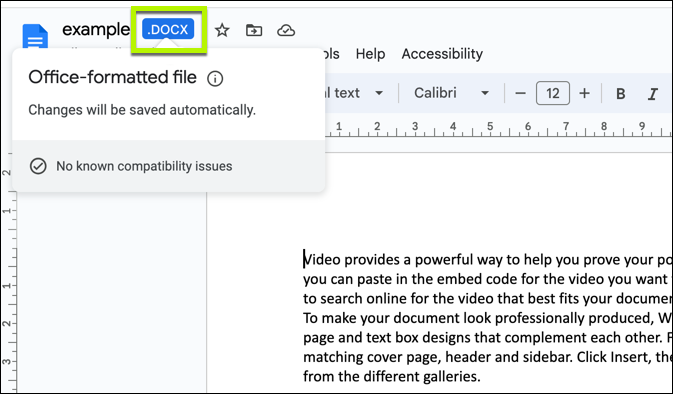Click the .DOCX file format badge
Viewport: 673px width, 394px height.
[168, 29]
